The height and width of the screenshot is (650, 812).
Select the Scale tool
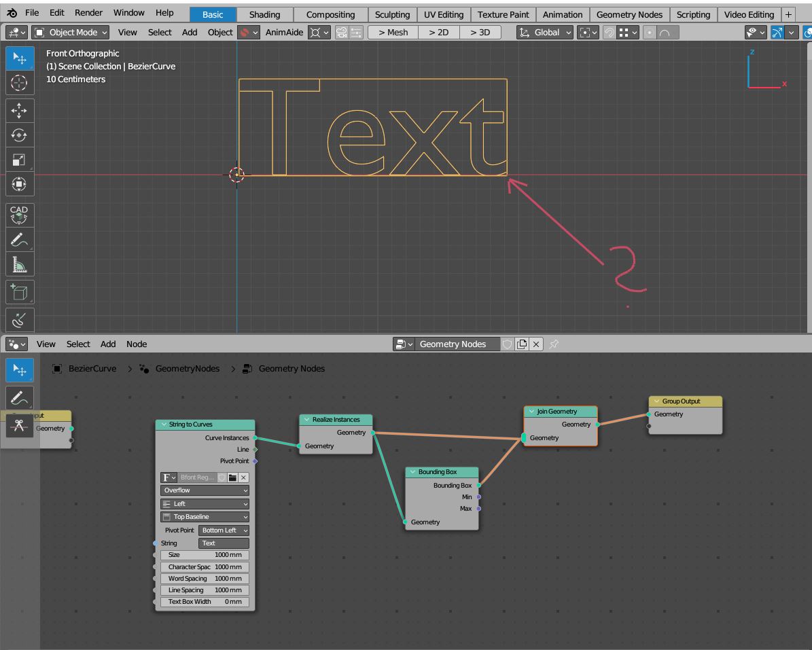[x=20, y=160]
